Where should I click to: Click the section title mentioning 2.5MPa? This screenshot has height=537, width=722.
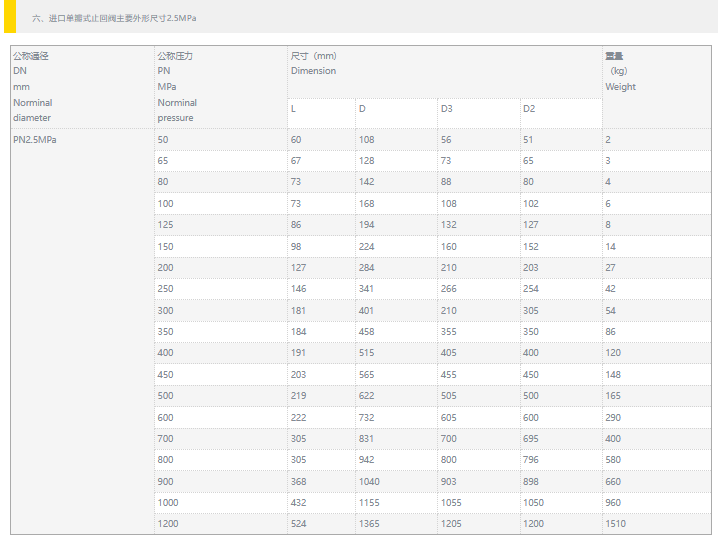114,18
